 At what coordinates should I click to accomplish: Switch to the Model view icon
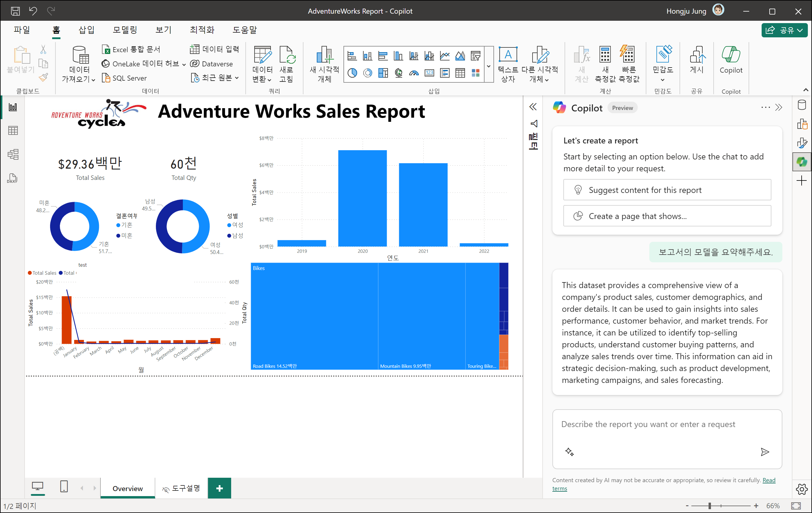coord(13,154)
